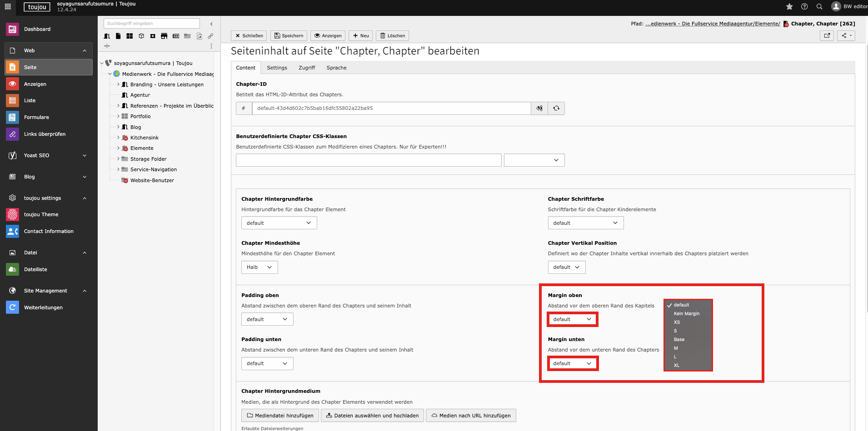Open the application grid menu icon
This screenshot has height=431, width=868.
tap(8, 6)
